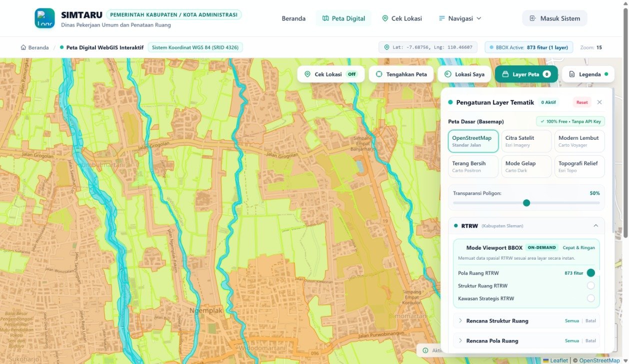Screen dimensions: 629x364
Task: Click the document icon in Legenda
Action: click(x=572, y=74)
